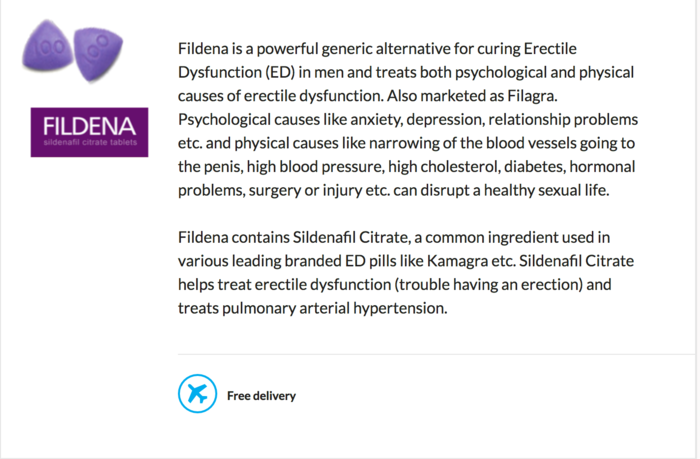The image size is (700, 459).
Task: Click the large 'FILDENA' word in the logo
Action: (89, 126)
